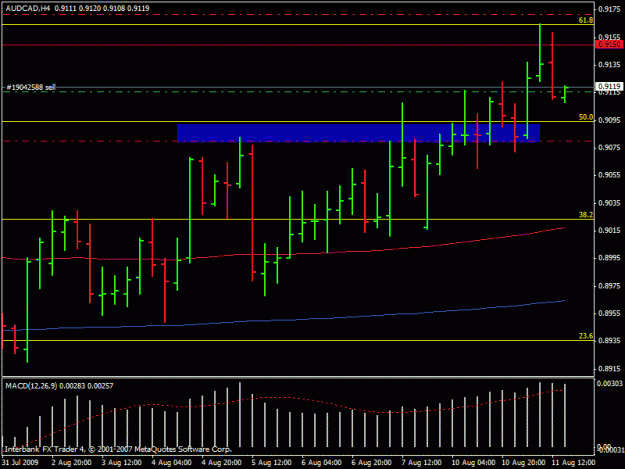Click price scale value 0.9135

point(610,65)
